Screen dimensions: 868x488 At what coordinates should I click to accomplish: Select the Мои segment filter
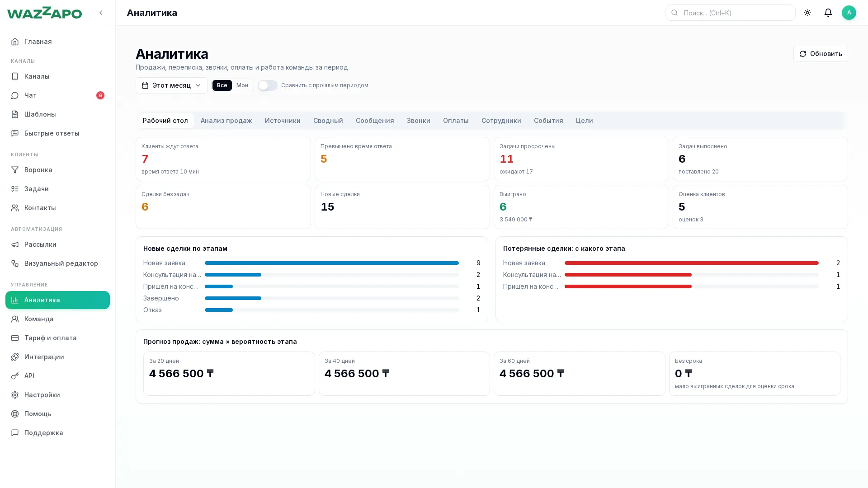click(242, 85)
